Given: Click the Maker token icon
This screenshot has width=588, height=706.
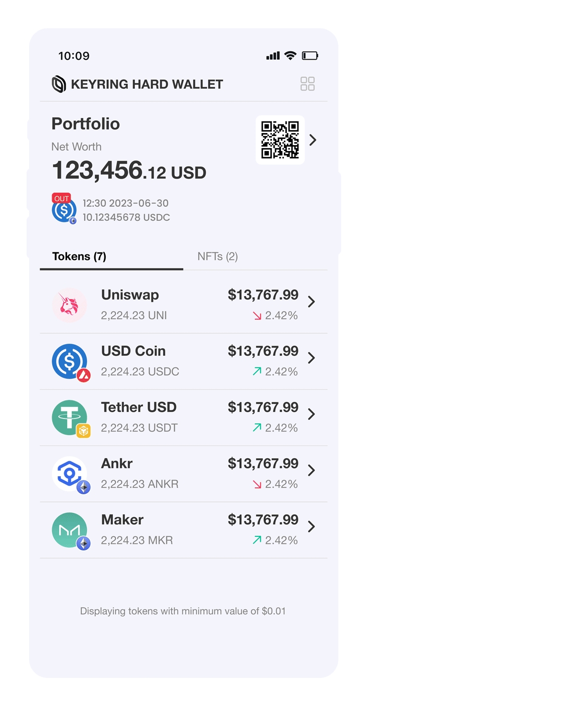Looking at the screenshot, I should coord(69,530).
